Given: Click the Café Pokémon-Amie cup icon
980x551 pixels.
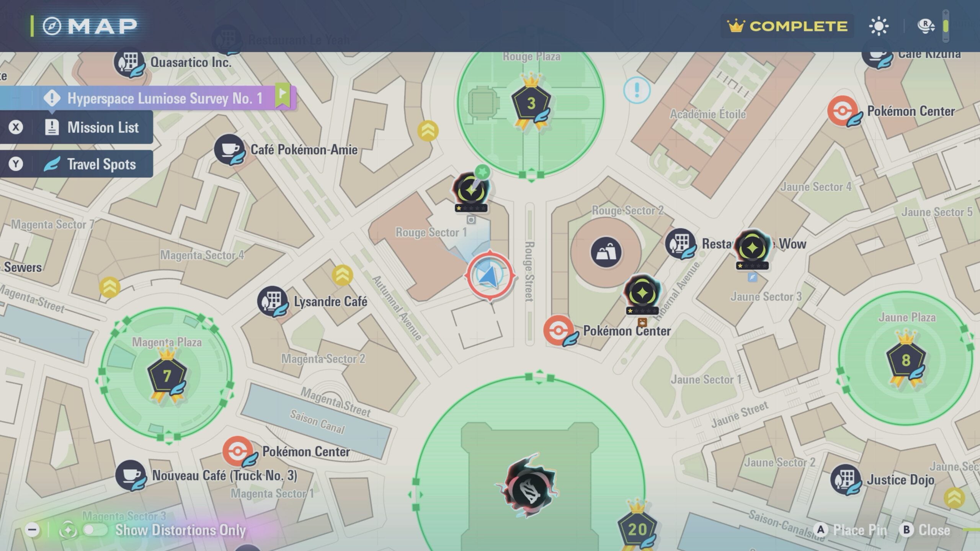Looking at the screenshot, I should (x=229, y=149).
